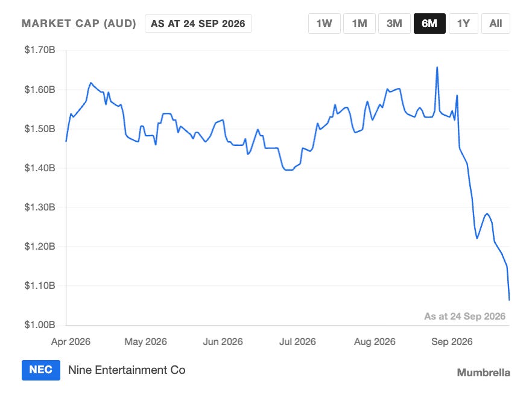Click the active 6M range button
The width and height of the screenshot is (532, 398).
pyautogui.click(x=429, y=24)
